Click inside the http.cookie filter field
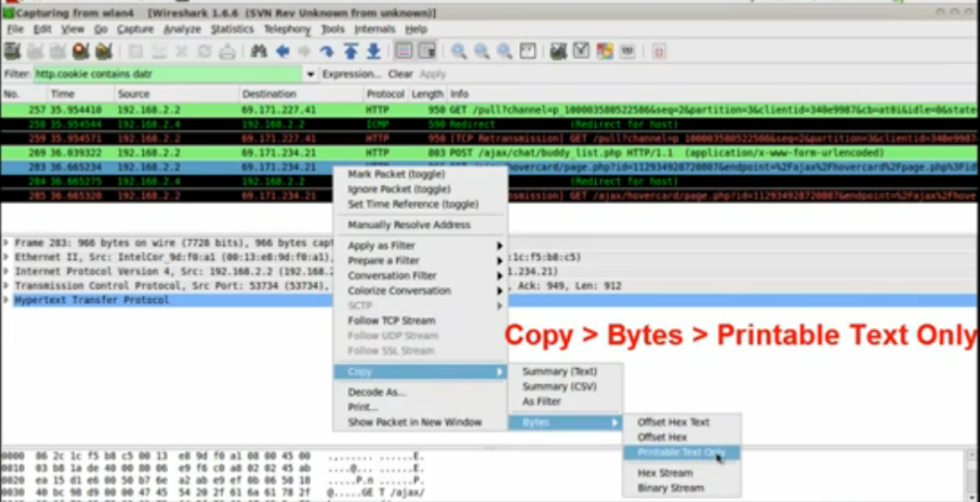Image resolution: width=980 pixels, height=502 pixels. click(x=167, y=74)
